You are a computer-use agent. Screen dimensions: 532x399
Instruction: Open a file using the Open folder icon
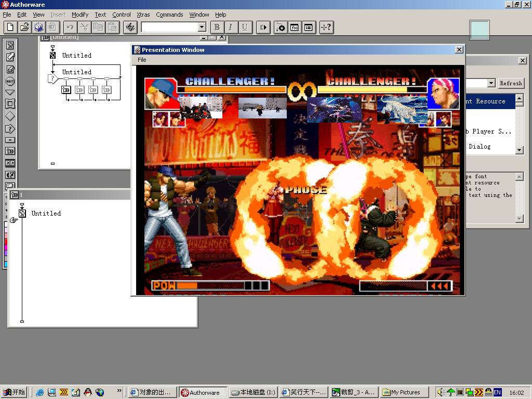(24, 27)
